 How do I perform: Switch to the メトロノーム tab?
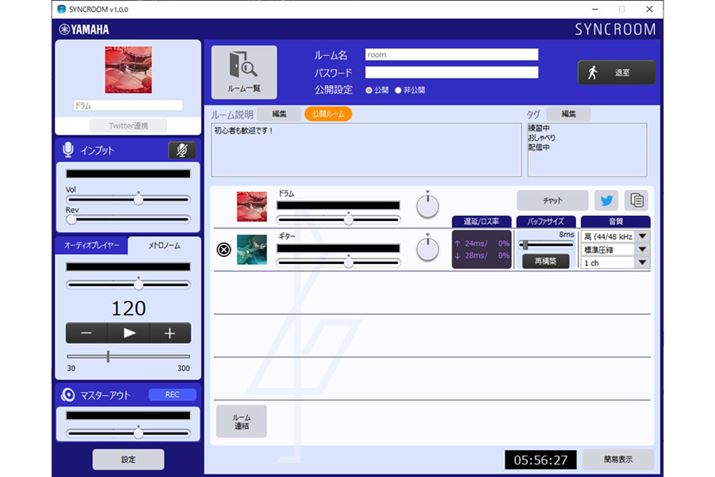click(165, 245)
